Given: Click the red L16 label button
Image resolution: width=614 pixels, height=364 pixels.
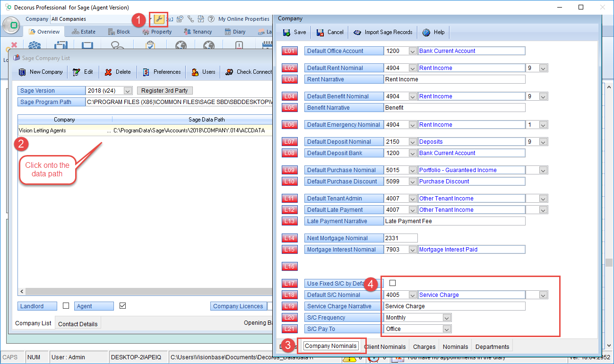Looking at the screenshot, I should (290, 267).
